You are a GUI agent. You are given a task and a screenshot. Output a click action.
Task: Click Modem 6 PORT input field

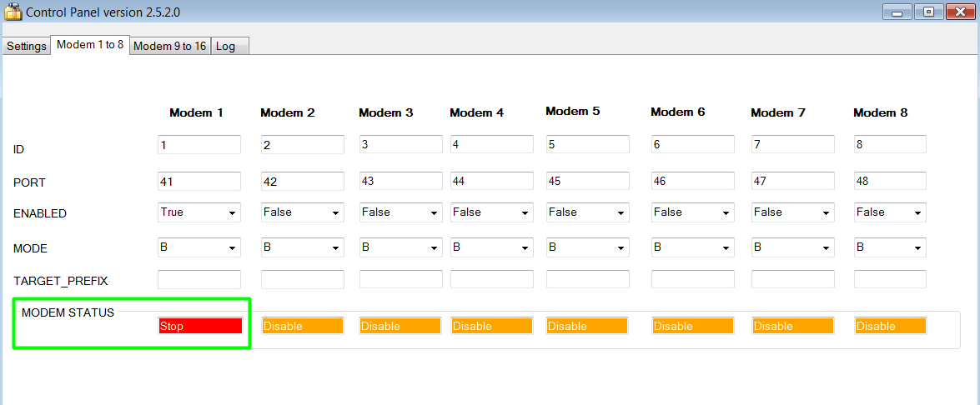[692, 181]
